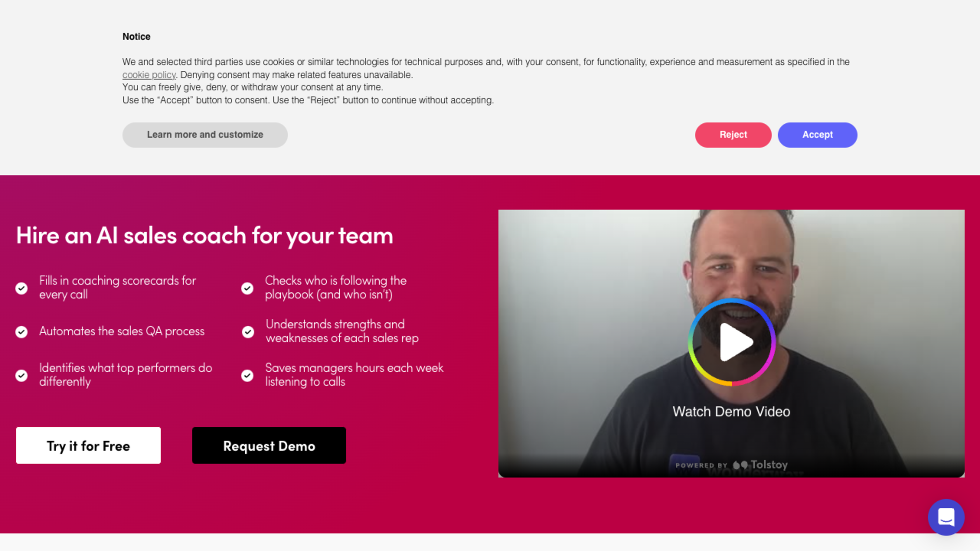Click the Request Demo button

coord(269,445)
